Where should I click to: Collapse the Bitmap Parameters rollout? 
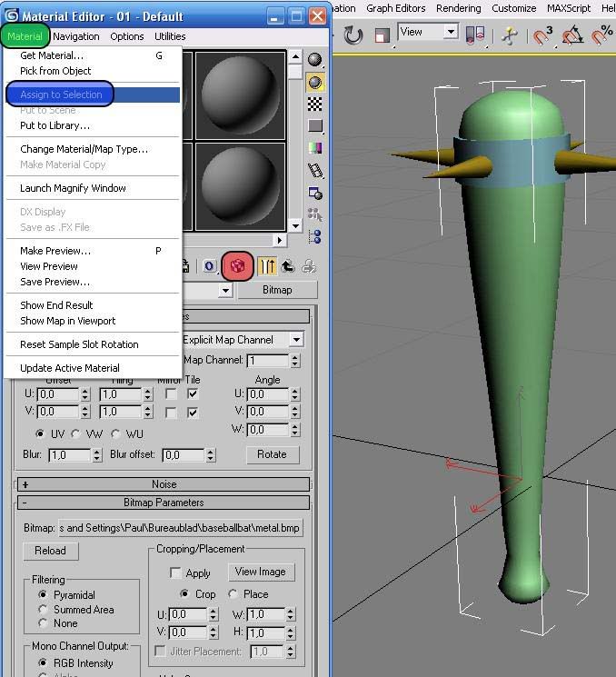click(164, 503)
